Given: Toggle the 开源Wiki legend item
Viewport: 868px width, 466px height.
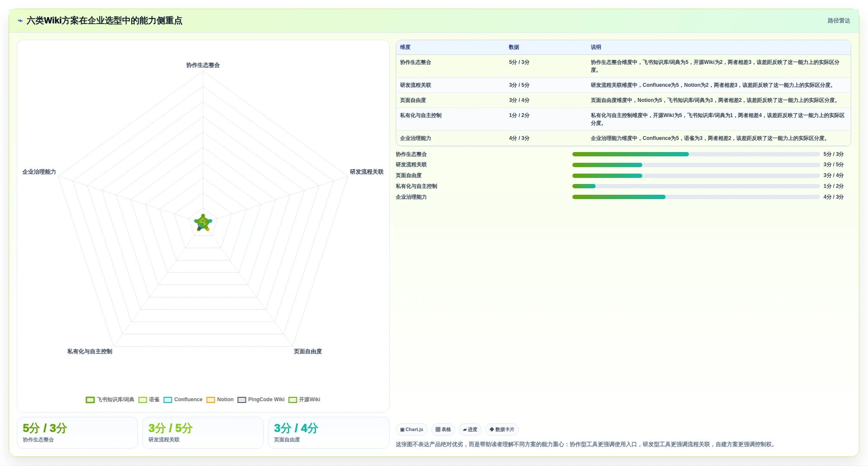Looking at the screenshot, I should pos(304,400).
